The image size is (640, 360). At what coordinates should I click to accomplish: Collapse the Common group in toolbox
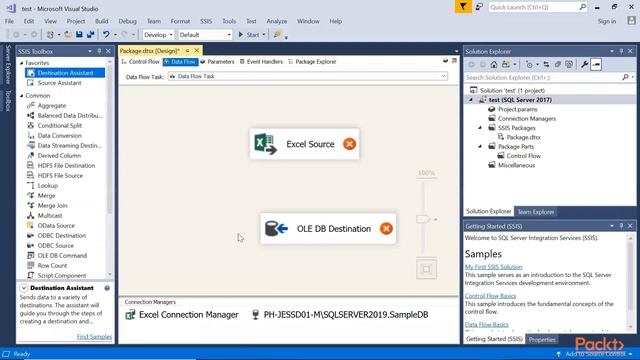[22, 96]
